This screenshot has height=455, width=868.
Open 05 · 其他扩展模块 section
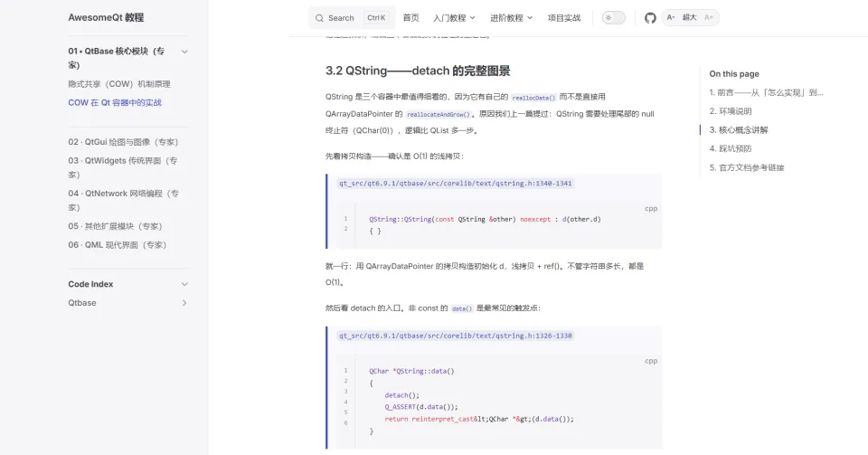(x=115, y=226)
